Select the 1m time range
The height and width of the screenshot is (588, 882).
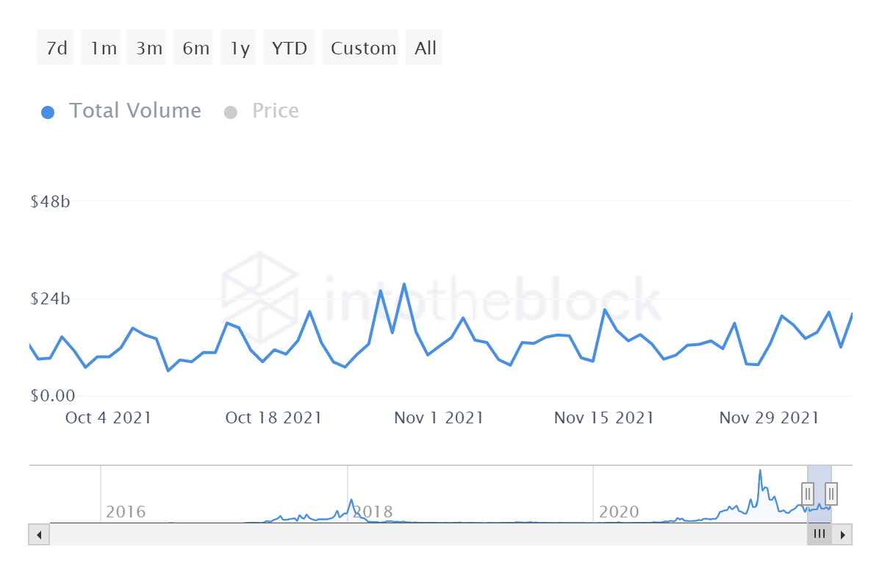click(103, 48)
